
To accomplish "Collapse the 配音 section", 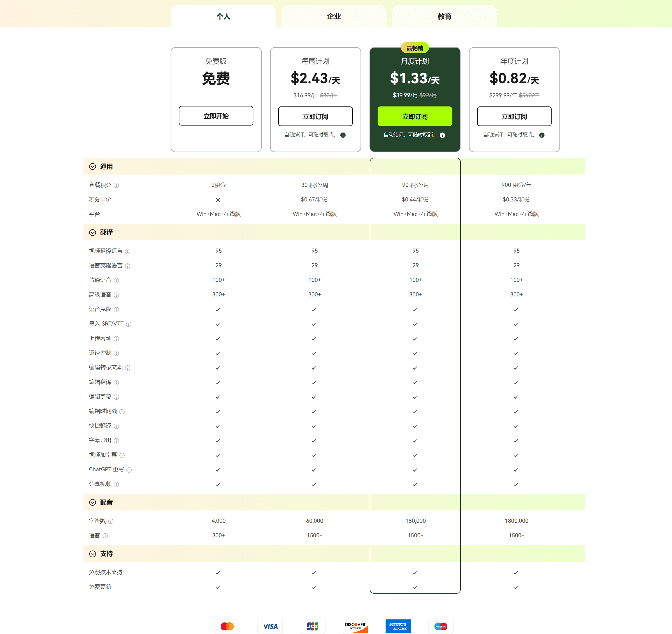I will click(x=93, y=502).
